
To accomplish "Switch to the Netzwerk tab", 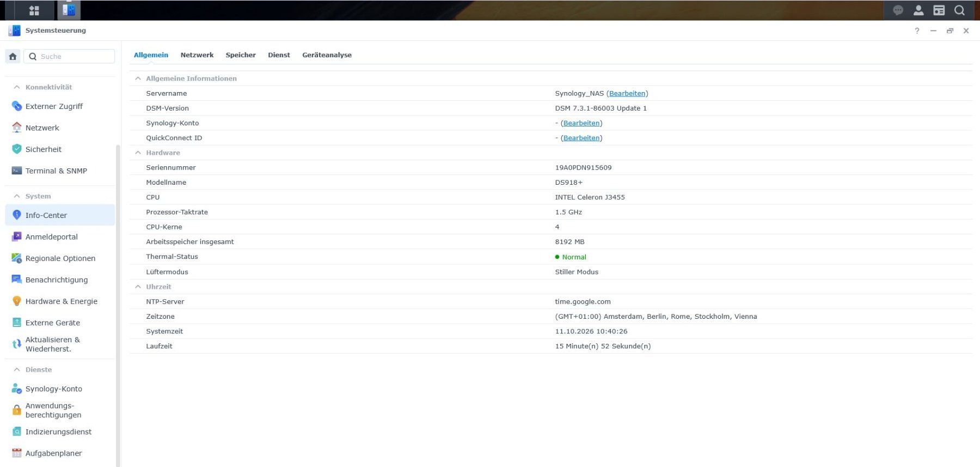I will 197,55.
